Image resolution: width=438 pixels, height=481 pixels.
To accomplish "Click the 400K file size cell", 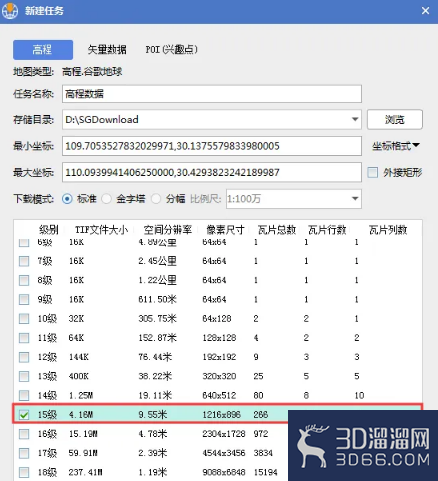I will coord(79,376).
